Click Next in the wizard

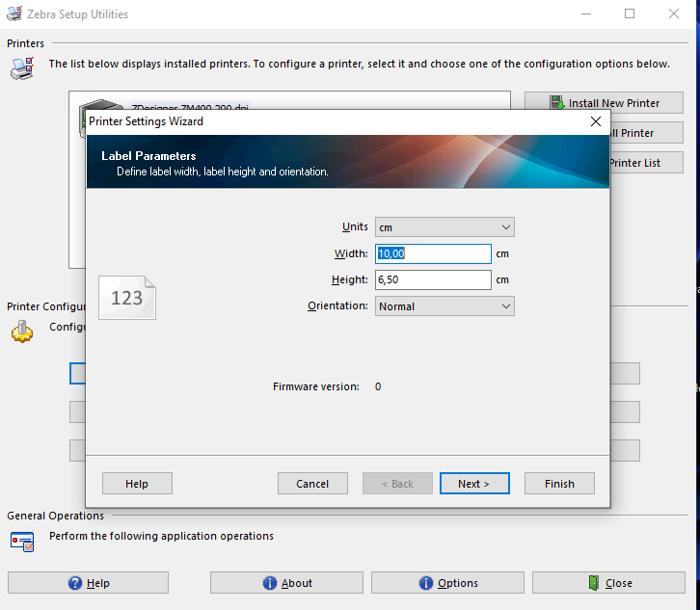click(x=474, y=484)
